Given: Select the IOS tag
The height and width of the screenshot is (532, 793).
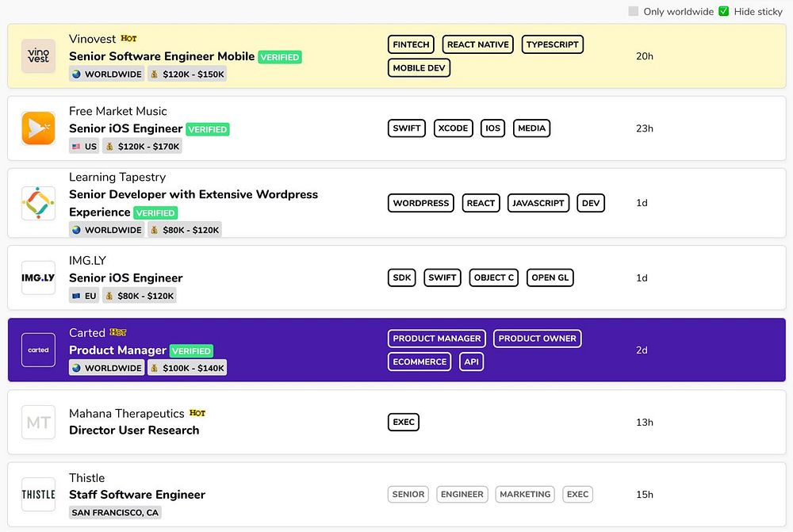Looking at the screenshot, I should pyautogui.click(x=492, y=128).
